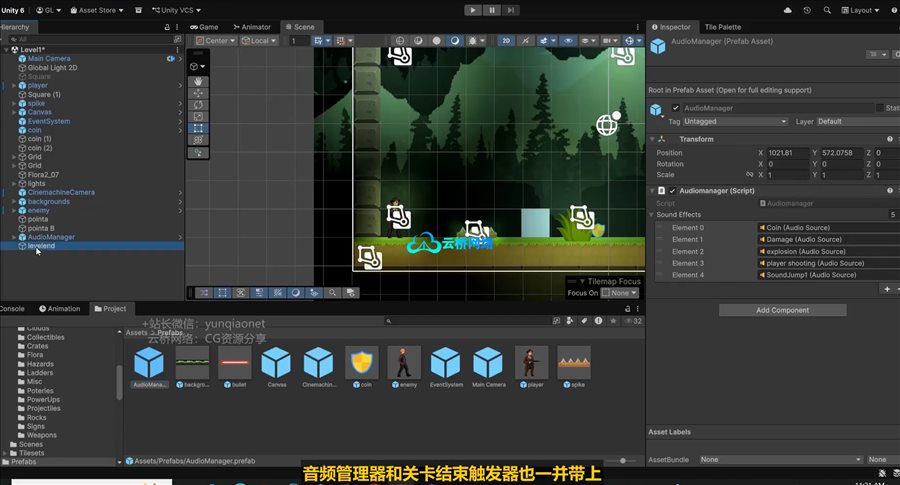Click the Step frame button
Viewport: 900px width, 485px height.
509,10
